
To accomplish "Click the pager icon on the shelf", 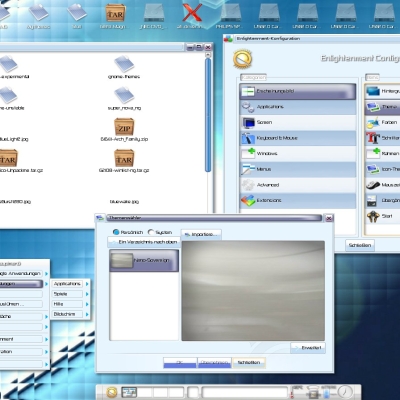I will [129, 392].
